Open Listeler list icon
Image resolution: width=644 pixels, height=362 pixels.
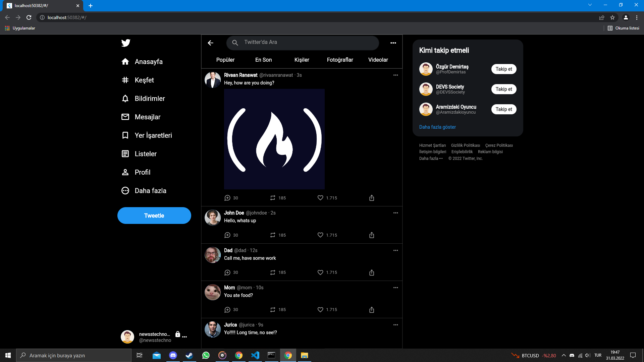(x=125, y=154)
